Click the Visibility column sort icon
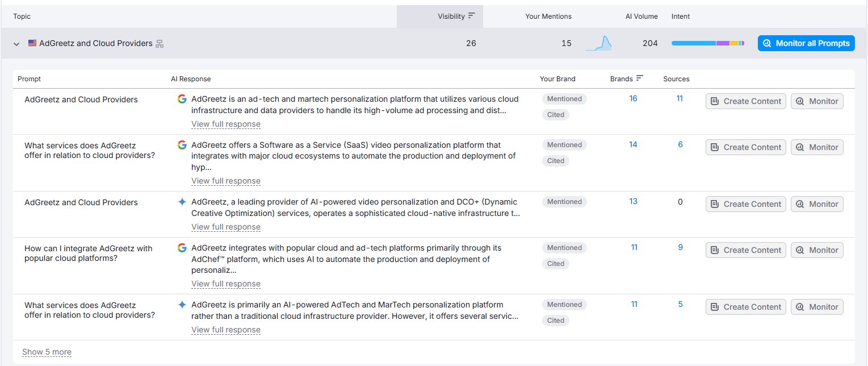Screen dimensions: 868x366 (471, 16)
